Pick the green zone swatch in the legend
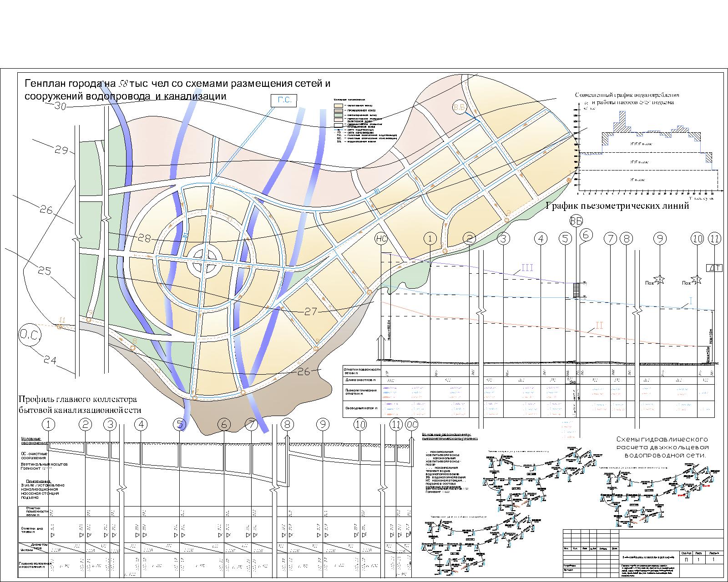The image size is (728, 582). pos(338,115)
